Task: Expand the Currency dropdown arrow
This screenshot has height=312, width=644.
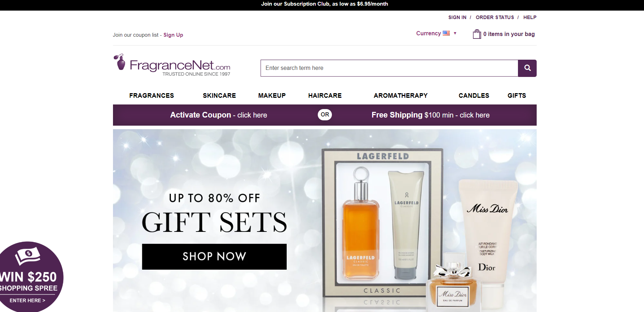Action: pos(455,33)
